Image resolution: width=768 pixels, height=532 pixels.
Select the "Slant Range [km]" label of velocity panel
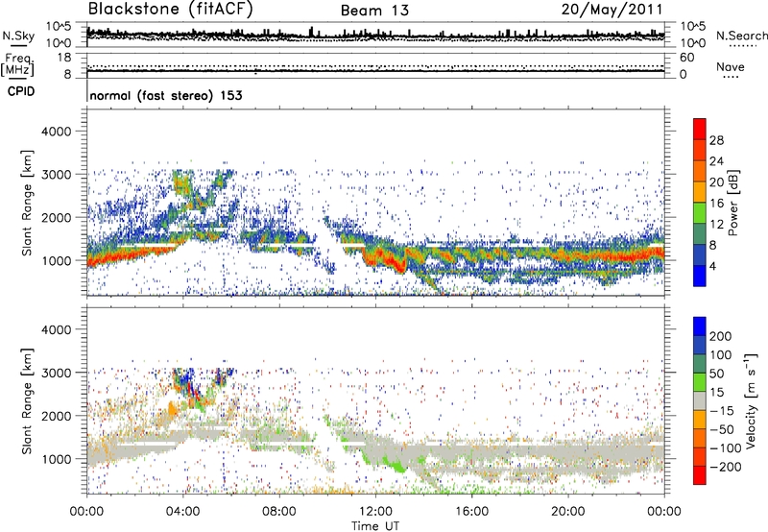(x=28, y=400)
